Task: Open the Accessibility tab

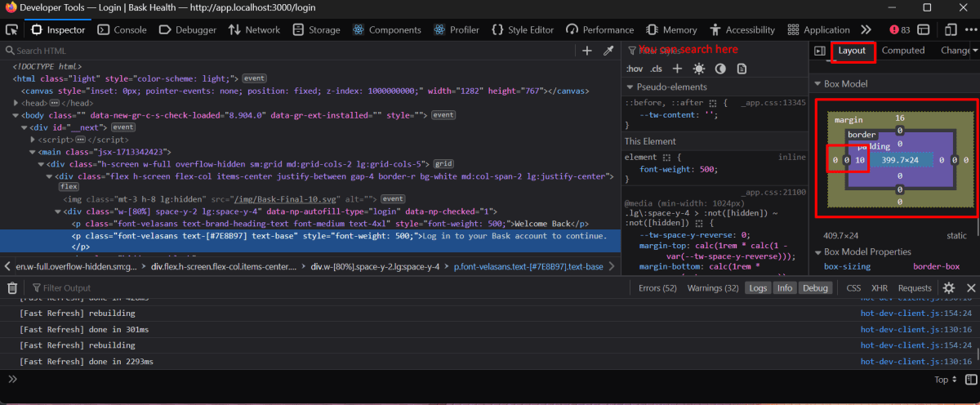Action: click(742, 30)
